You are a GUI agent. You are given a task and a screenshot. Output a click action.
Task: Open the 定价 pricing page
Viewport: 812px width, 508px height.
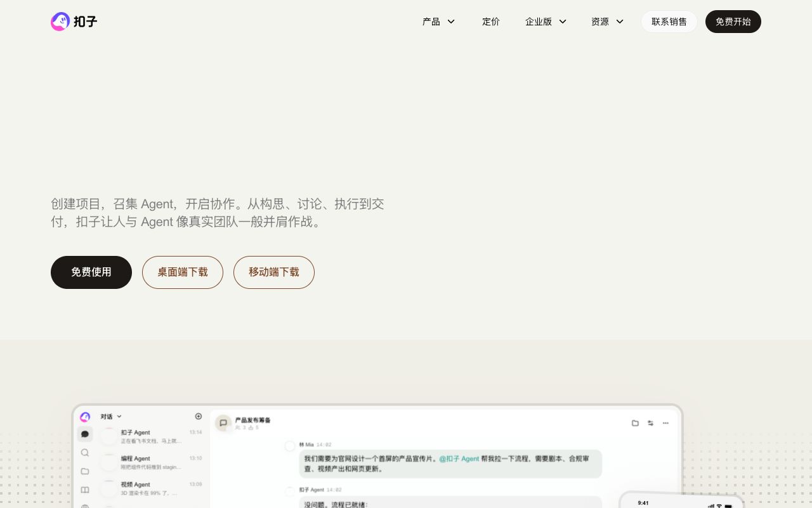pyautogui.click(x=491, y=22)
